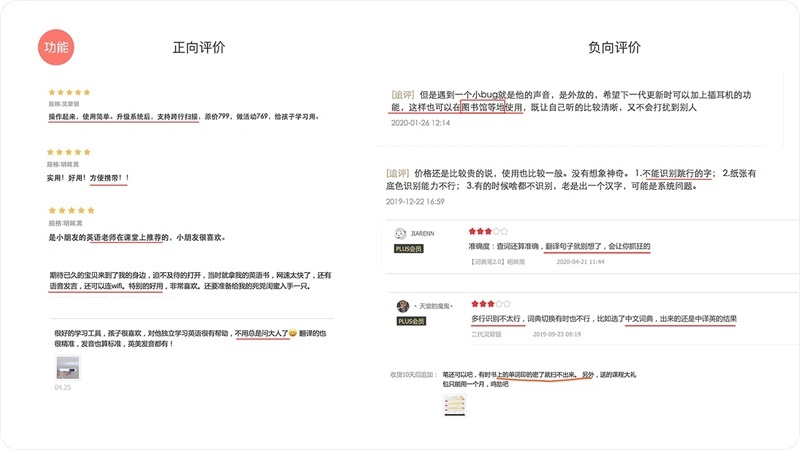Click three-star rating of JIARENN review

coord(488,231)
